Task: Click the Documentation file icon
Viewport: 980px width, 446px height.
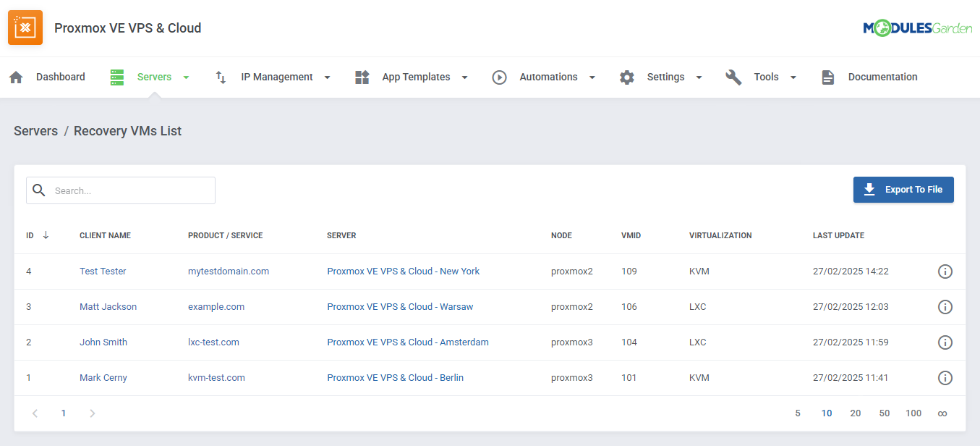Action: 828,77
